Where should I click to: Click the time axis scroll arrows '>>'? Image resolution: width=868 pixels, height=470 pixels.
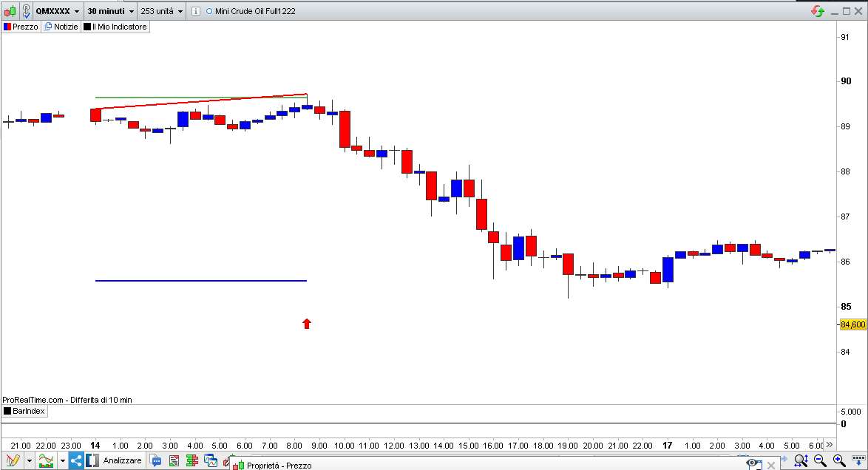click(x=830, y=445)
